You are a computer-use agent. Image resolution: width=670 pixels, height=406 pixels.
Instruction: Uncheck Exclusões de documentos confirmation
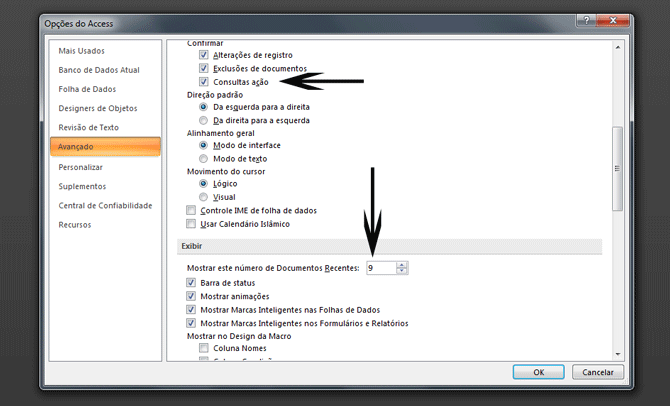pyautogui.click(x=203, y=68)
